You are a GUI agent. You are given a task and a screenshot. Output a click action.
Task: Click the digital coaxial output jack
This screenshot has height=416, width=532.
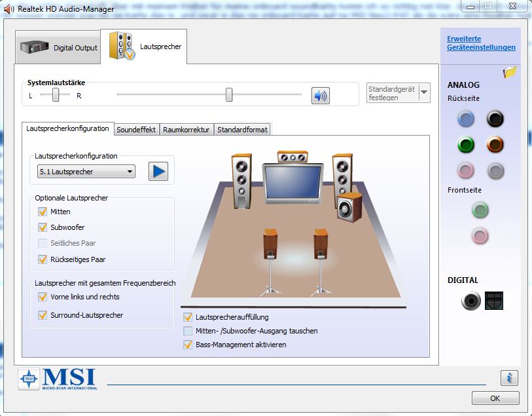coord(471,301)
